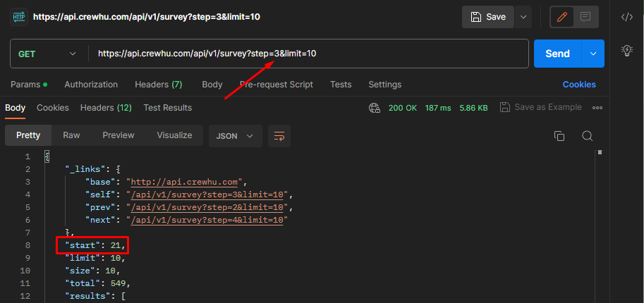Viewport: 644px width, 303px height.
Task: Open the response Cookies tab
Action: pyautogui.click(x=53, y=108)
